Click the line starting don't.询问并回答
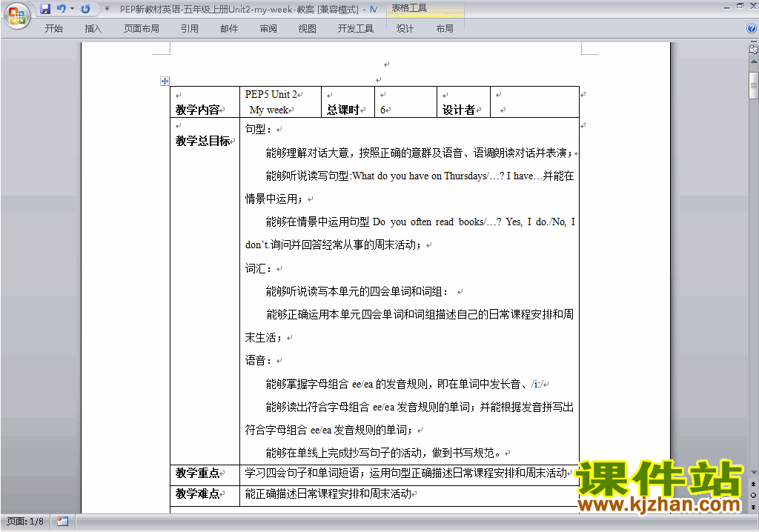Screen dimensions: 759x532 click(333, 245)
